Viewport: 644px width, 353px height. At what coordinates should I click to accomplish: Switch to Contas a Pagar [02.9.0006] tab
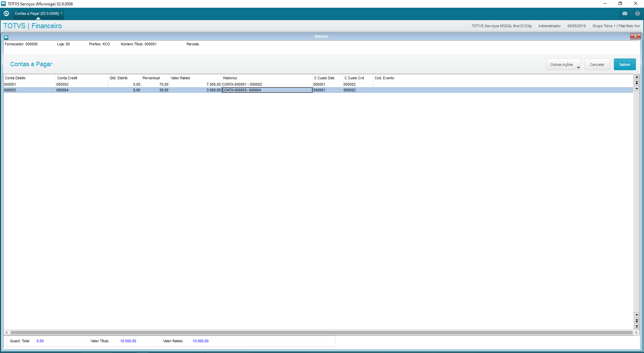tap(37, 13)
